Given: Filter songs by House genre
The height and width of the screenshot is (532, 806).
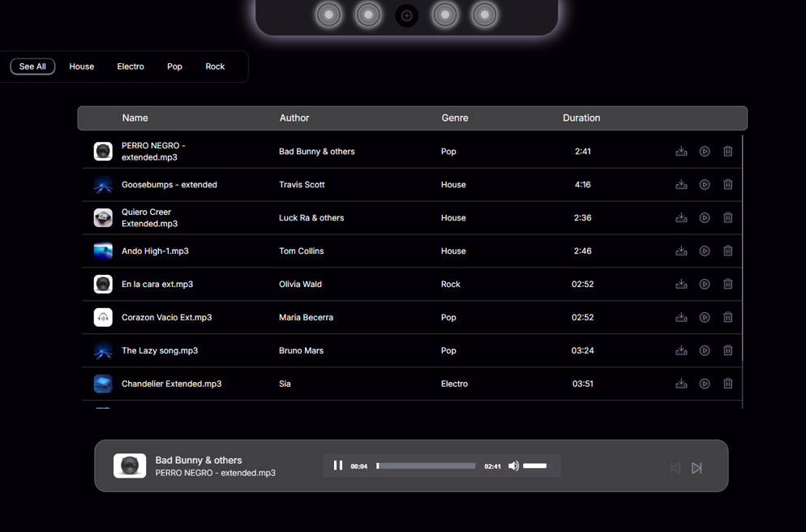Looking at the screenshot, I should click(81, 66).
